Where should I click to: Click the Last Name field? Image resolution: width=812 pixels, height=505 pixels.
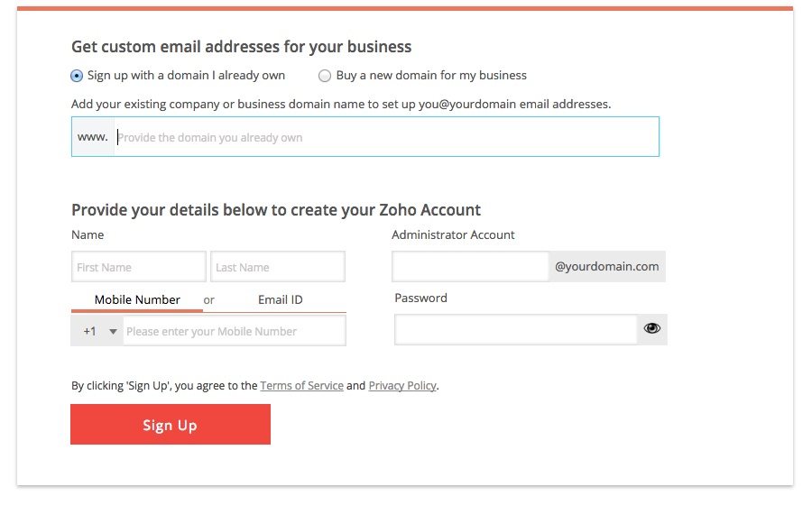(x=278, y=267)
